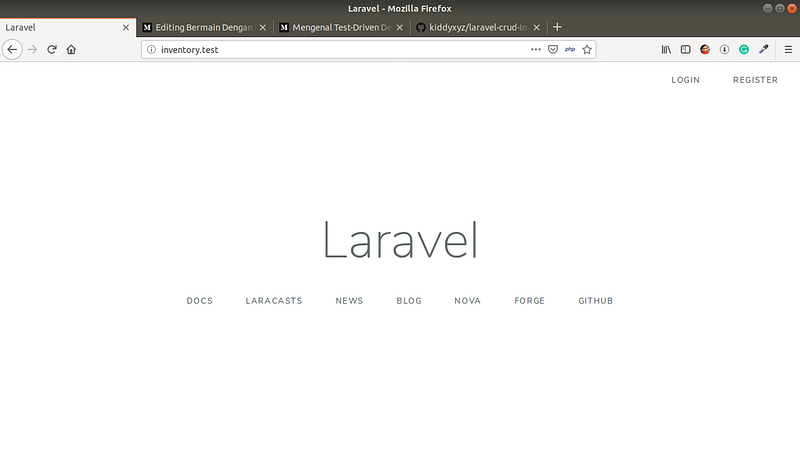Open the DOCS link
Image resolution: width=800 pixels, height=451 pixels.
[x=199, y=301]
